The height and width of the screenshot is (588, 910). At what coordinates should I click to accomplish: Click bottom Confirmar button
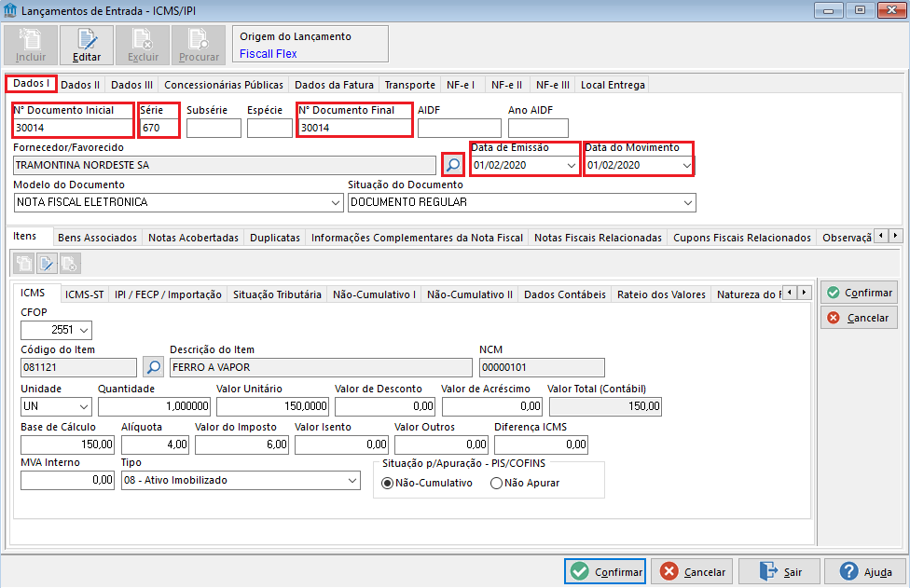coord(605,572)
